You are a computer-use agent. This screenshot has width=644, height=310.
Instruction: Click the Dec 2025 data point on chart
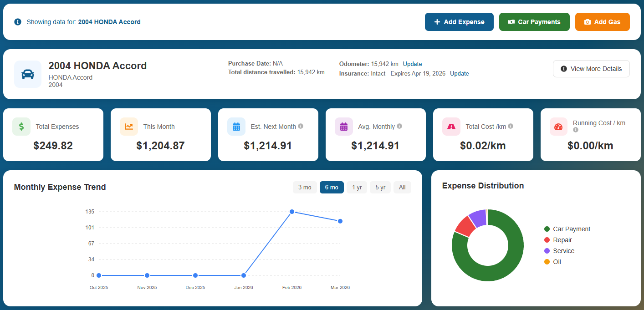195,275
